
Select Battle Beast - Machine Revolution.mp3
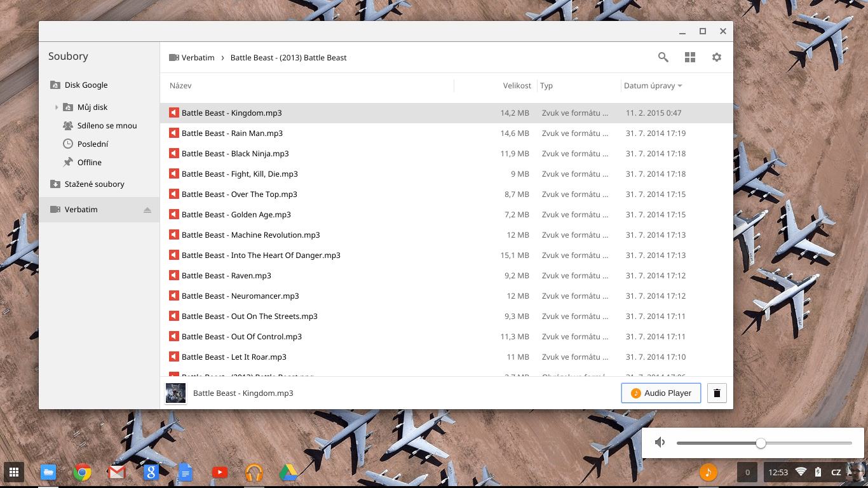click(446, 235)
